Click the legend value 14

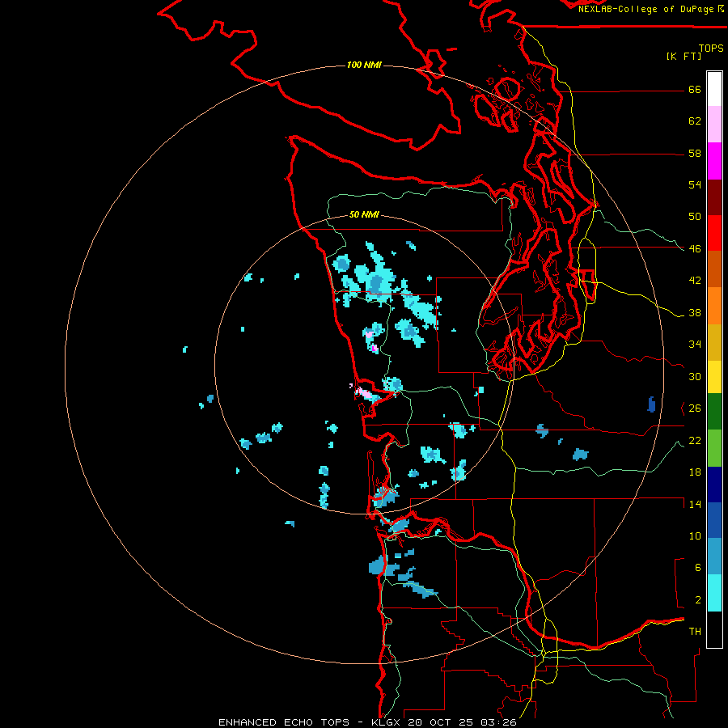(x=695, y=504)
